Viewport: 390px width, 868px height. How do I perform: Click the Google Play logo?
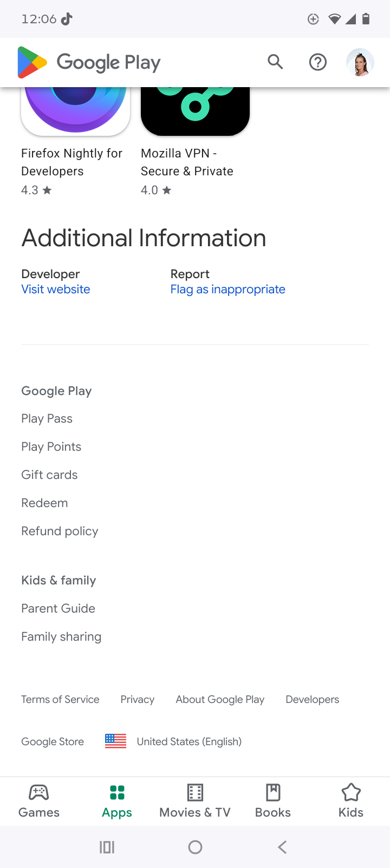pos(89,63)
